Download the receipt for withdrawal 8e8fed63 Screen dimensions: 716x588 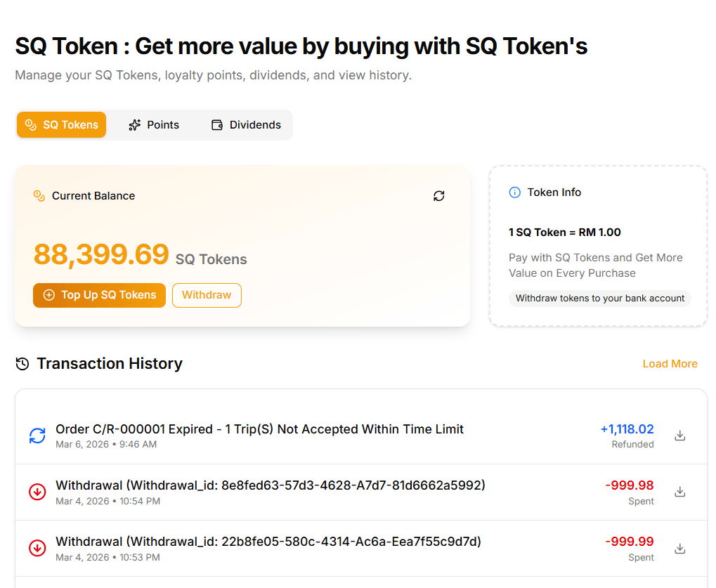pos(679,492)
